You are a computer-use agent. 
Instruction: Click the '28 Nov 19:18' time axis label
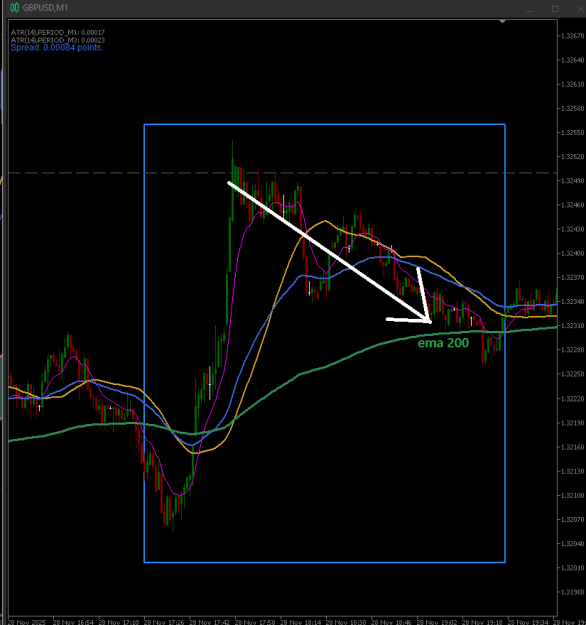pyautogui.click(x=482, y=622)
